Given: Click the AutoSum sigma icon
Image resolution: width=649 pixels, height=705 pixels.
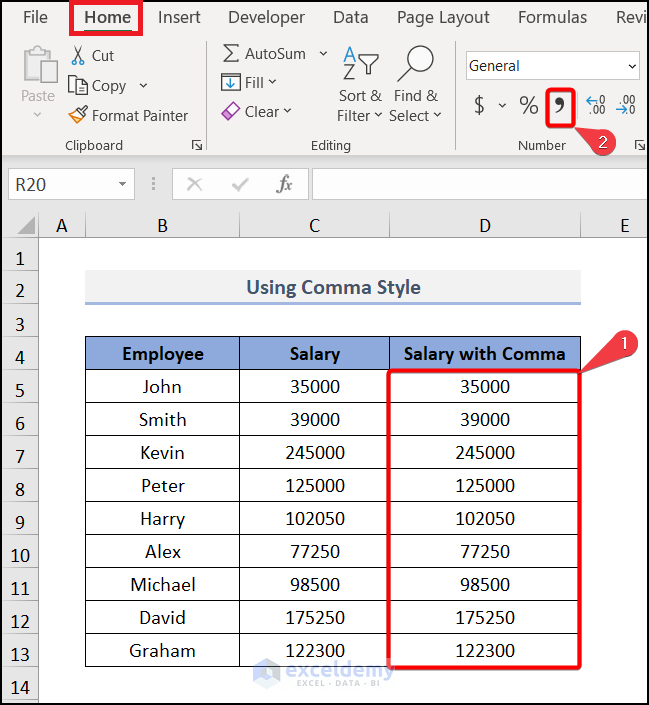Looking at the screenshot, I should pos(231,54).
